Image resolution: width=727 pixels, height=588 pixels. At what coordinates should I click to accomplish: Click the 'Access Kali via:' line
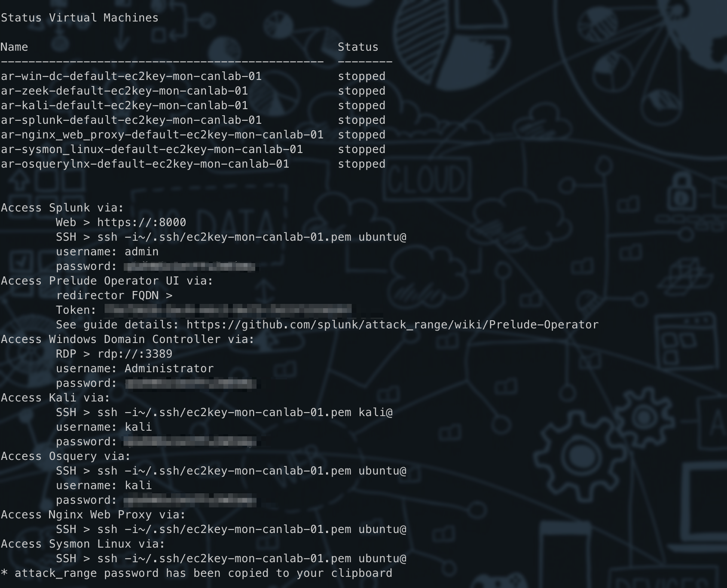coord(55,398)
